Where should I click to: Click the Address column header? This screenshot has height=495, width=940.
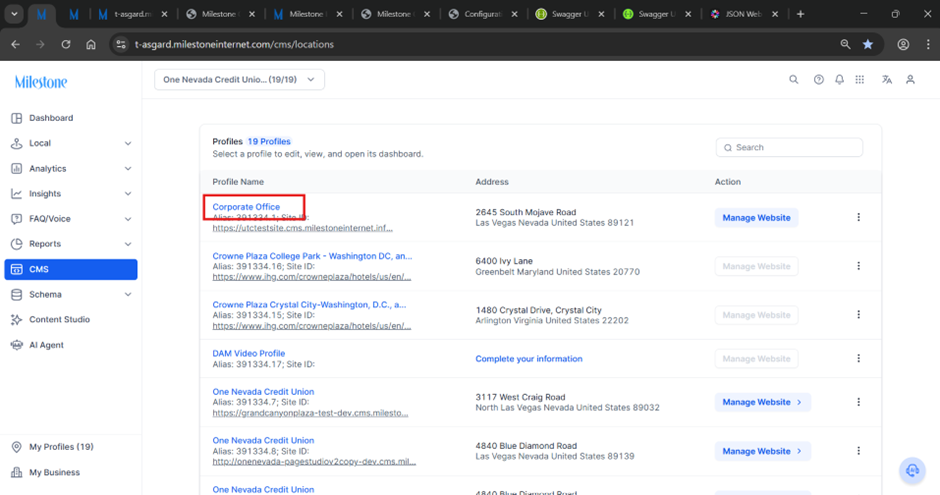492,182
